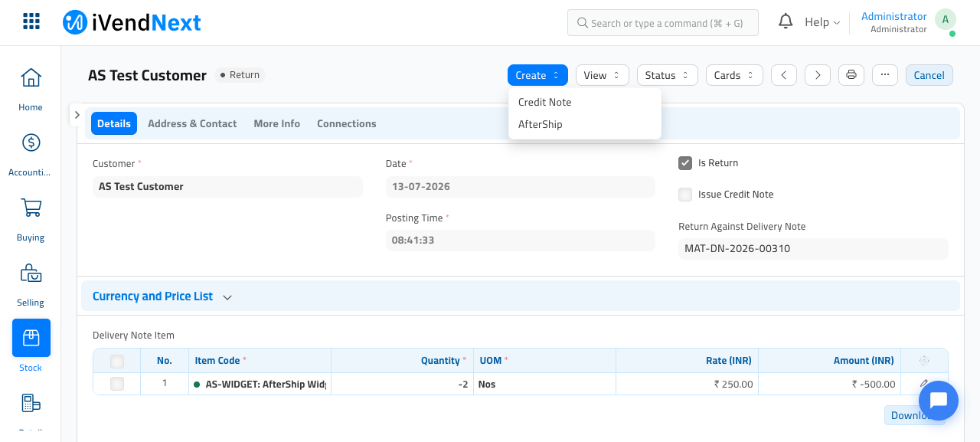Switch to the Connections tab
This screenshot has height=442, width=980.
coord(347,123)
